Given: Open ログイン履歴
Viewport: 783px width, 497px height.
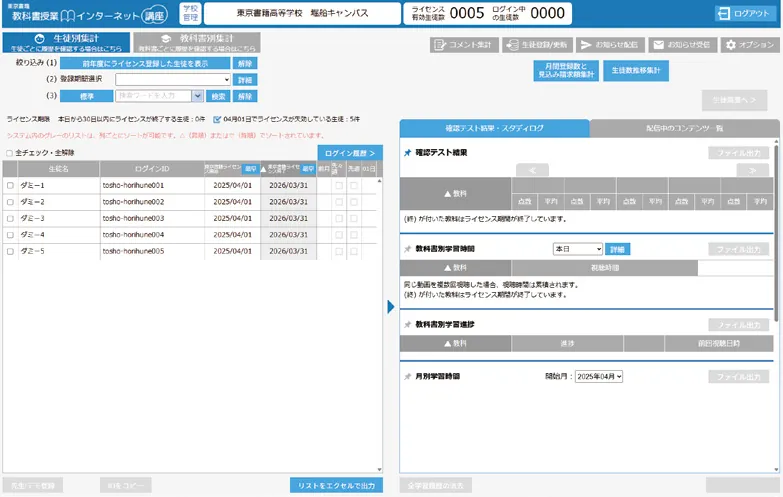Looking at the screenshot, I should [350, 153].
